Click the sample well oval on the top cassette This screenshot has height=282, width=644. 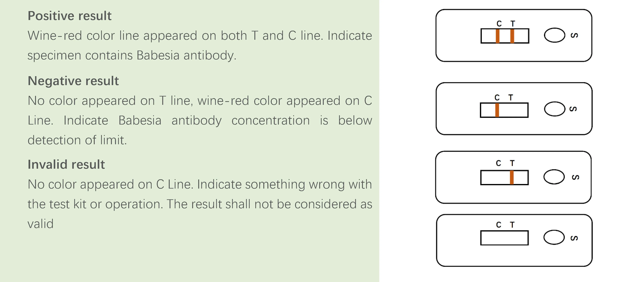pyautogui.click(x=554, y=35)
